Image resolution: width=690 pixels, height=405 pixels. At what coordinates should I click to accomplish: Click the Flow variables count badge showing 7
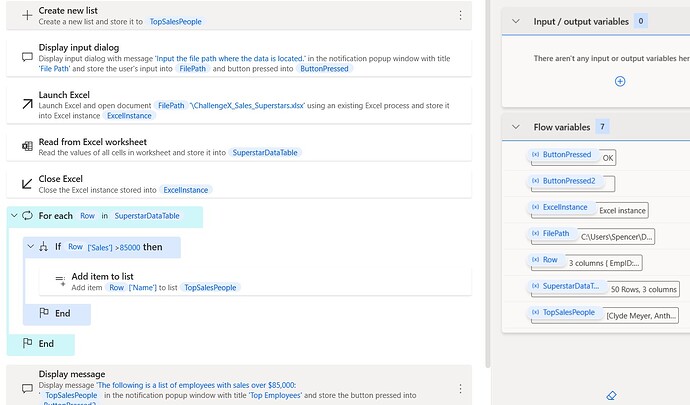[x=602, y=127]
